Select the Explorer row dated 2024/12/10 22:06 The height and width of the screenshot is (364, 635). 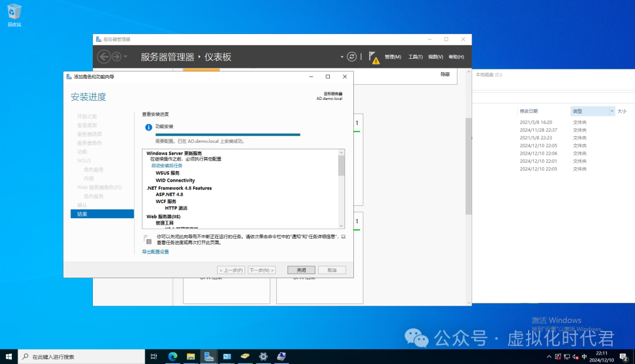pos(553,153)
